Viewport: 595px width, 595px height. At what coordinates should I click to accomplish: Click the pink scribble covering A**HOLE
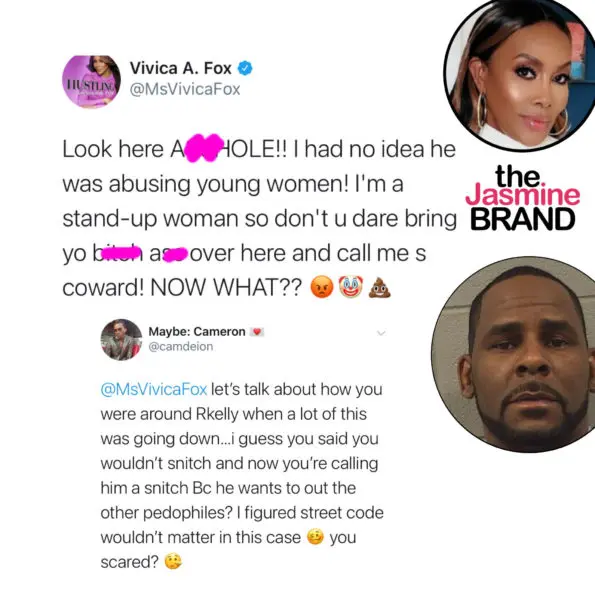click(x=204, y=148)
